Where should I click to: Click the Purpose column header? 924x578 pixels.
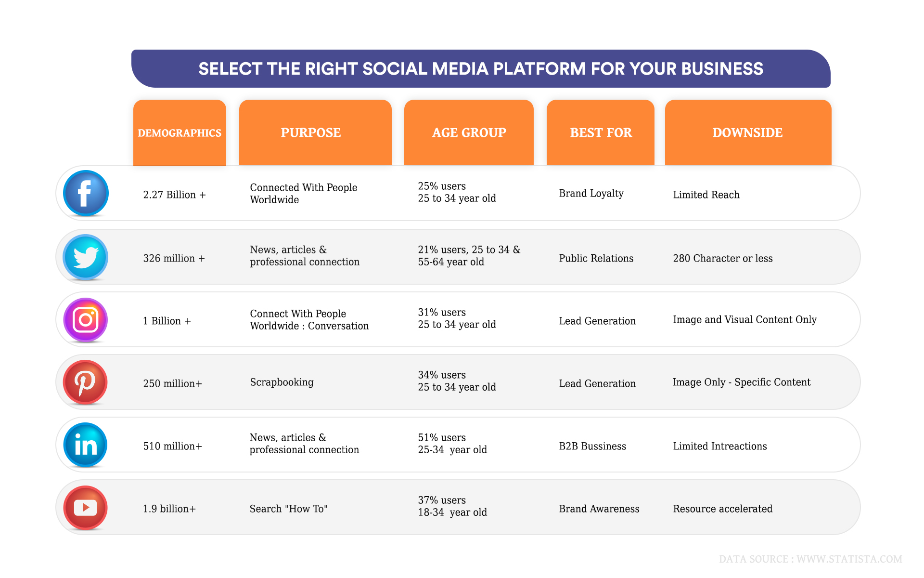coord(311,133)
